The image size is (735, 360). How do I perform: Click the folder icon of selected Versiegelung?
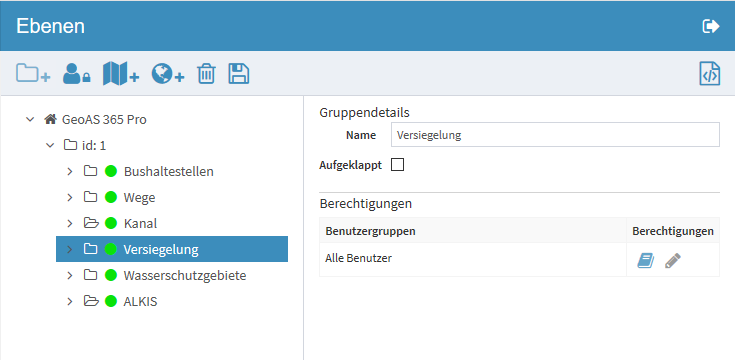coord(90,249)
